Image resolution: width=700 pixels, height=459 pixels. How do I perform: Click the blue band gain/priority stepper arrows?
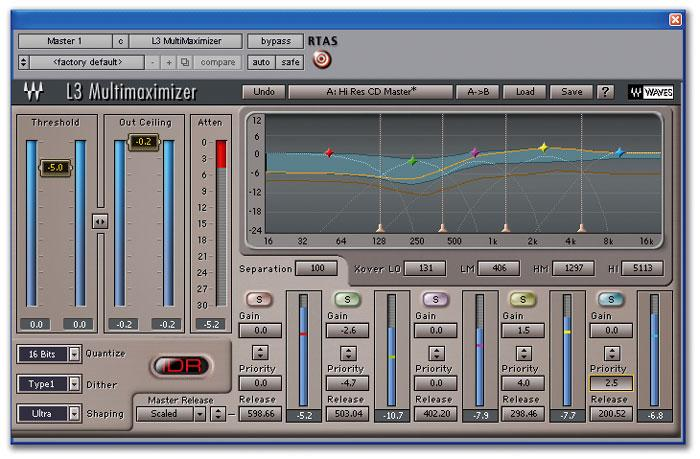612,353
